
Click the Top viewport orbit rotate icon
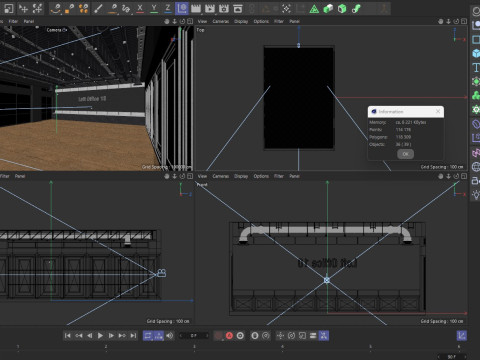456,21
